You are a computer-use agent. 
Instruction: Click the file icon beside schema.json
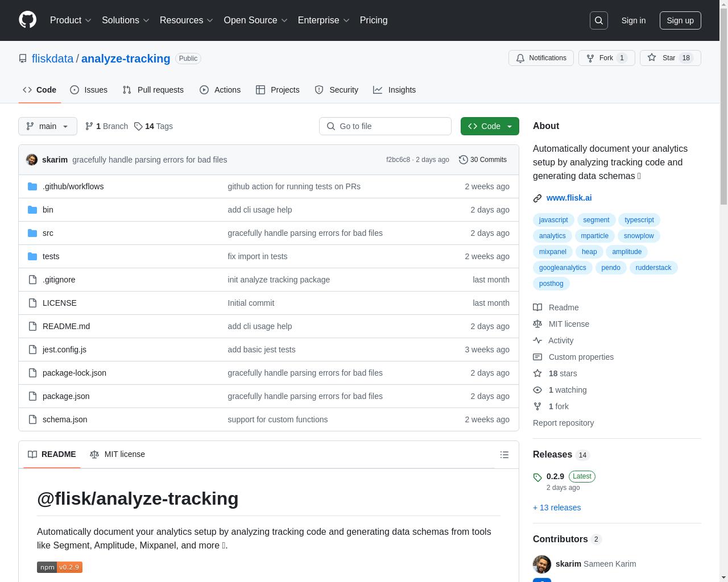click(32, 419)
